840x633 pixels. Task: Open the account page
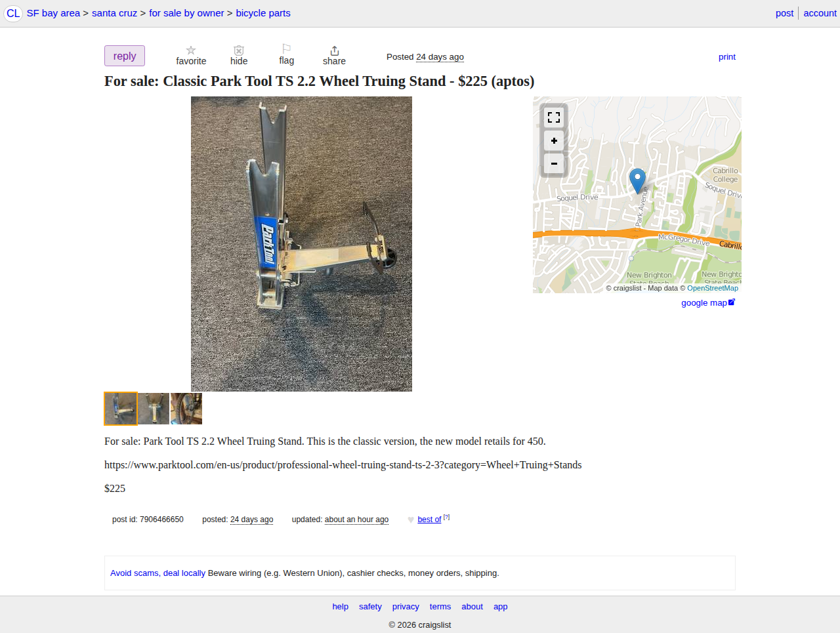[820, 13]
